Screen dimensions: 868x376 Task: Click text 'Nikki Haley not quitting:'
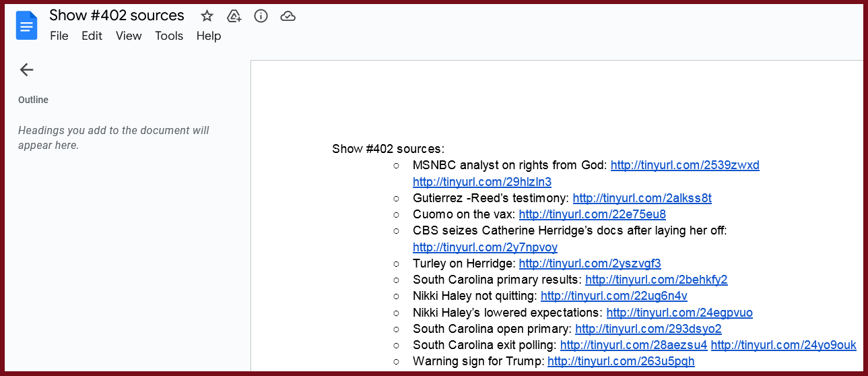coord(475,296)
